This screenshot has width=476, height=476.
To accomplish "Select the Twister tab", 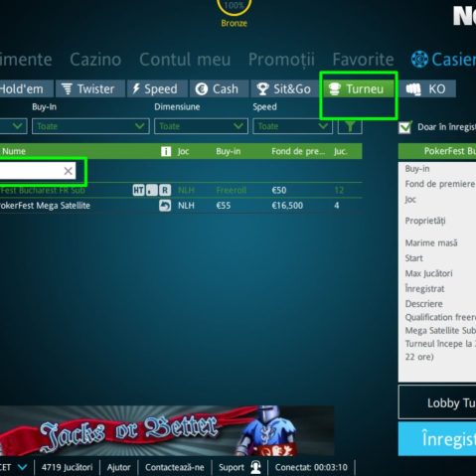I will [x=90, y=88].
